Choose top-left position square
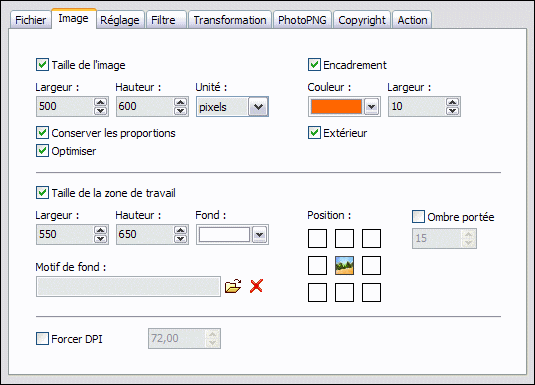 pyautogui.click(x=317, y=238)
